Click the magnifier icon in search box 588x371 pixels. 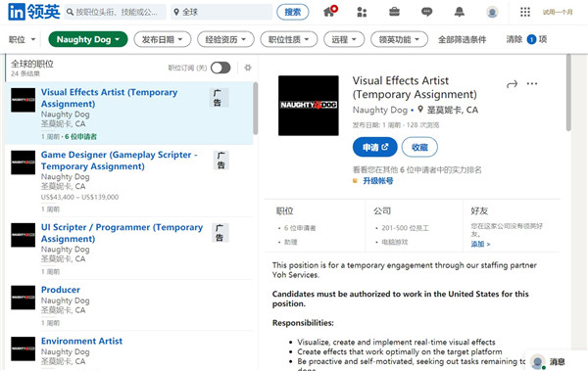[70, 12]
